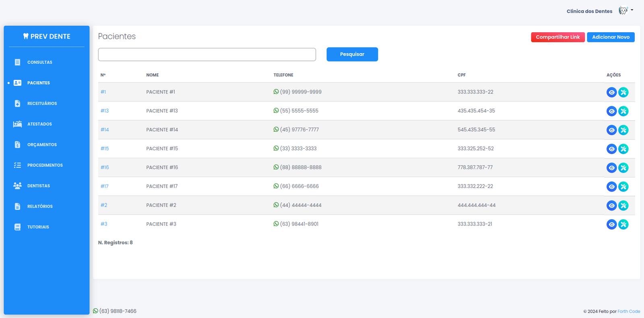Expand the user avatar dropdown arrow
This screenshot has height=318, width=644.
(632, 10)
